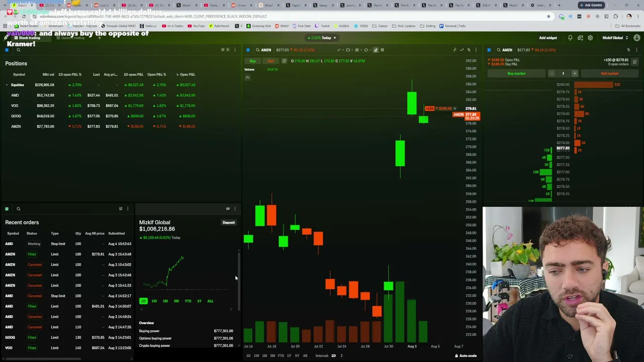Open order ladder three-dot menu
This screenshot has height=362, width=644.
tap(636, 50)
